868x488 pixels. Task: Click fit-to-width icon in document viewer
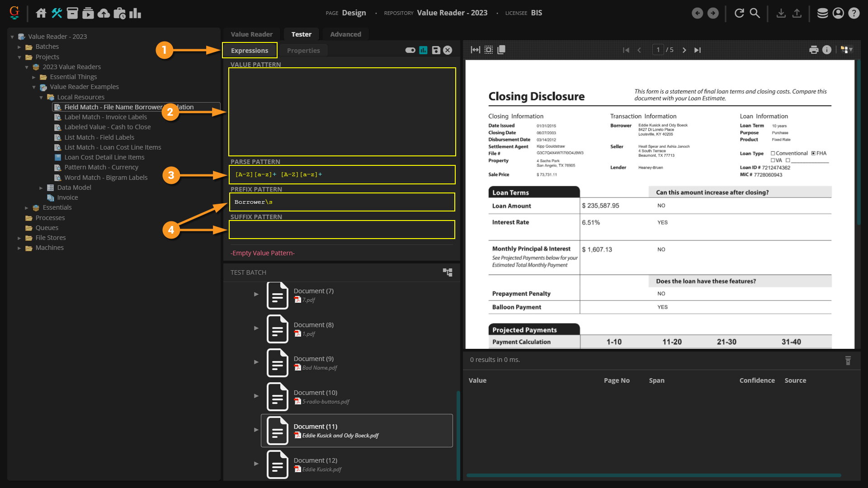click(x=475, y=50)
